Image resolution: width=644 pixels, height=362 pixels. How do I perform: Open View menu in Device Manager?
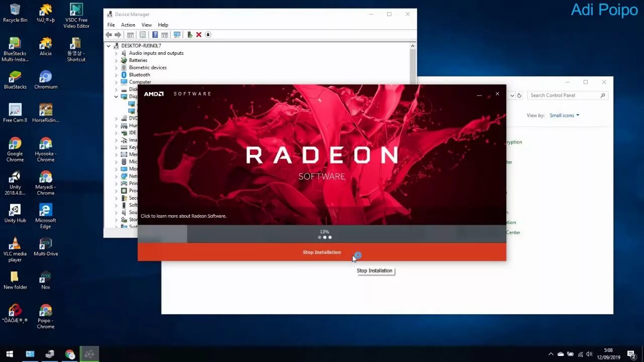(x=146, y=25)
